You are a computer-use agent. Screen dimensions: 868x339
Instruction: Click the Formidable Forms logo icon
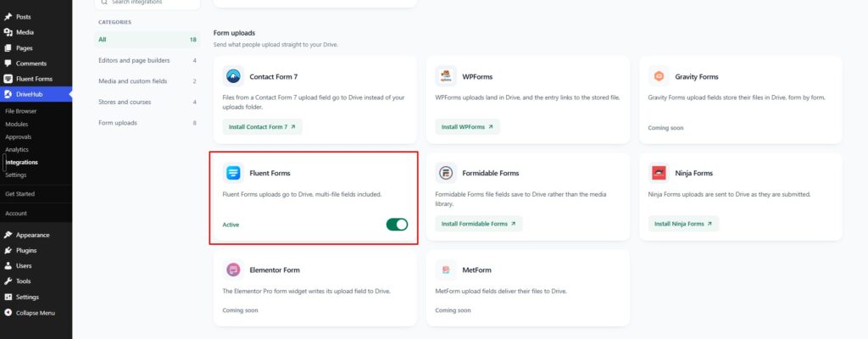pyautogui.click(x=446, y=173)
